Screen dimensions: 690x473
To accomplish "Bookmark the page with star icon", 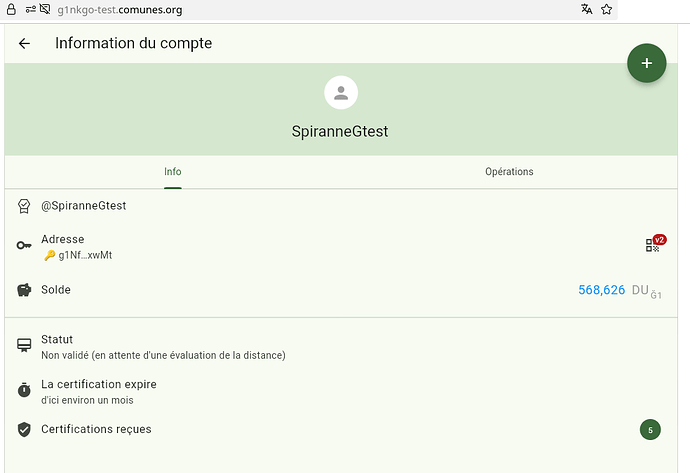I will click(606, 9).
